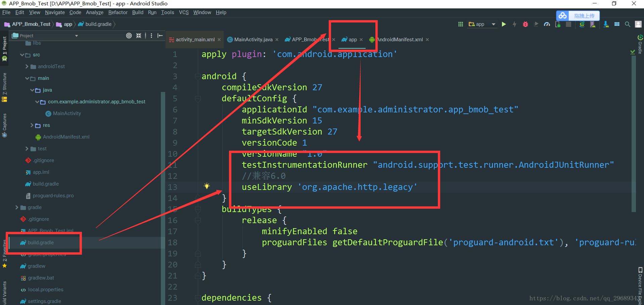
Task: Toggle the Z: Structure tool window
Action: click(4, 87)
